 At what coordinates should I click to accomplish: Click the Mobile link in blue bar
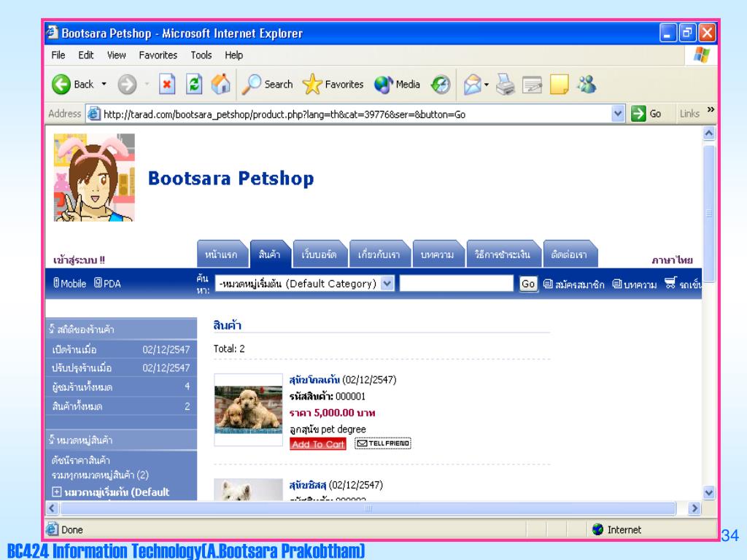pos(69,284)
